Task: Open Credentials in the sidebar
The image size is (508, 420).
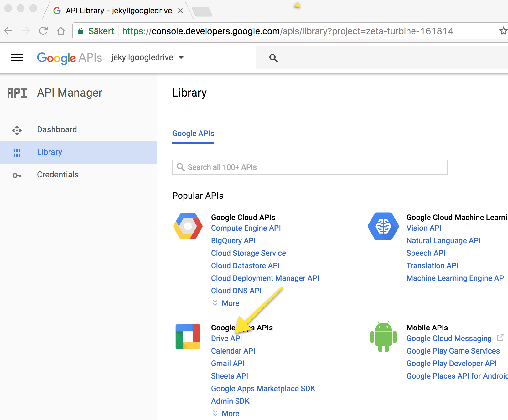Action: coord(78,175)
